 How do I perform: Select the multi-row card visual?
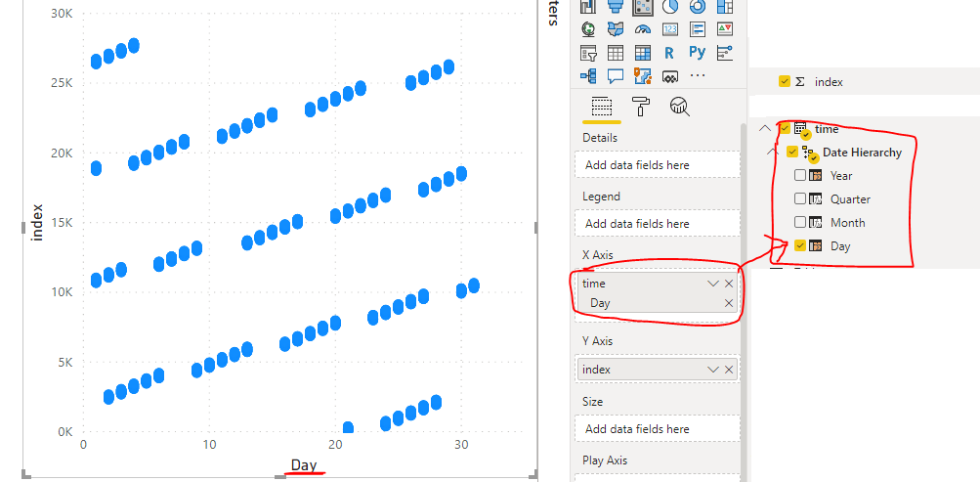[698, 29]
